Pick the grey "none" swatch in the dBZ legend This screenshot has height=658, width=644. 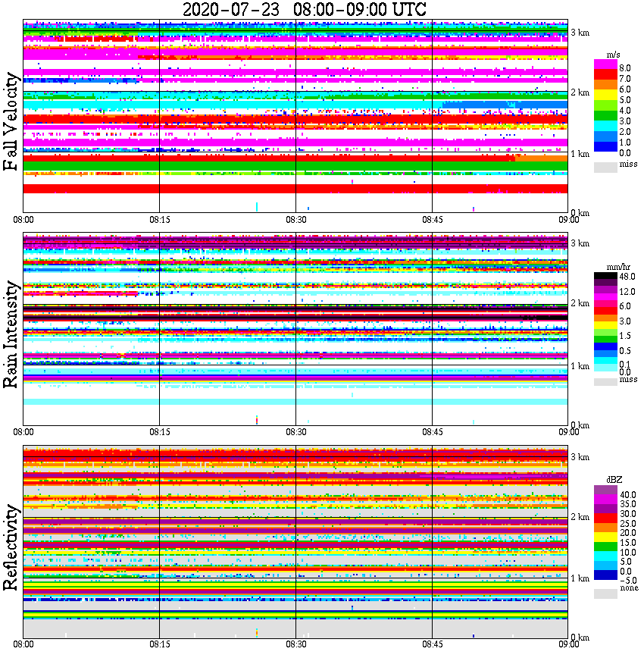(605, 594)
